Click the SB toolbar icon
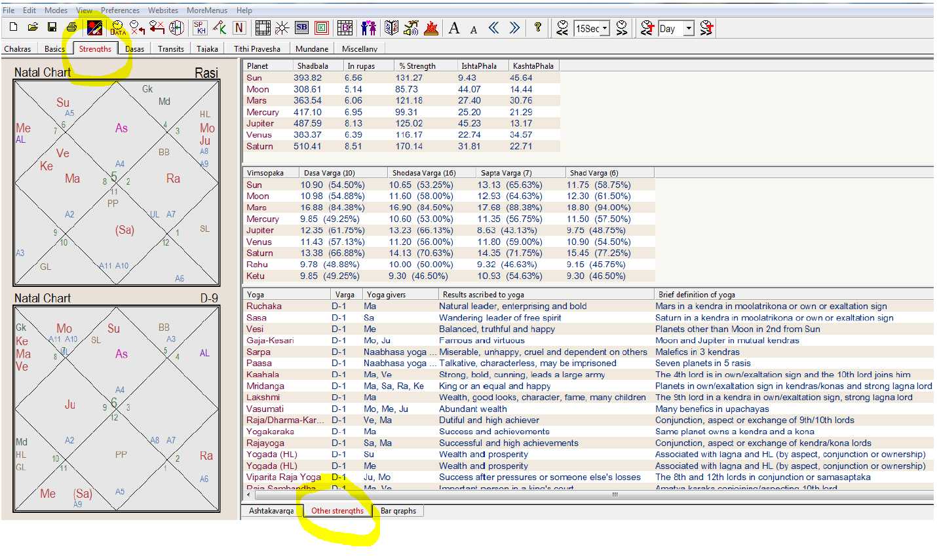The width and height of the screenshot is (937, 560). (x=301, y=28)
